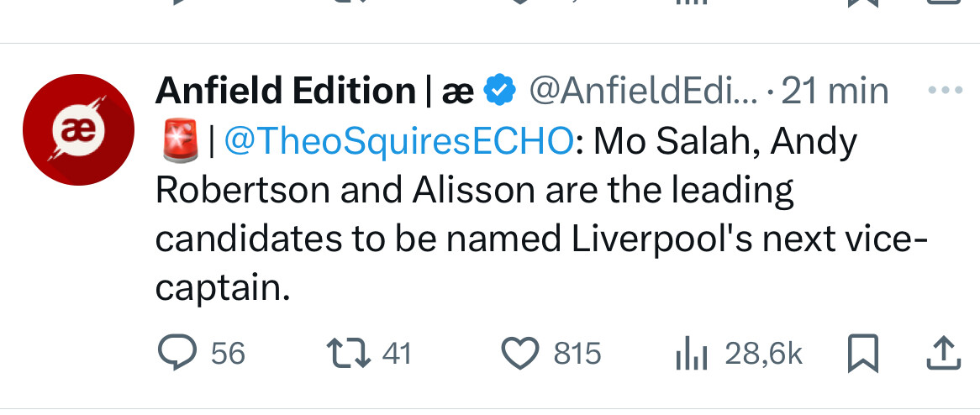Click the 28,6k views count
The height and width of the screenshot is (415, 980).
click(763, 354)
